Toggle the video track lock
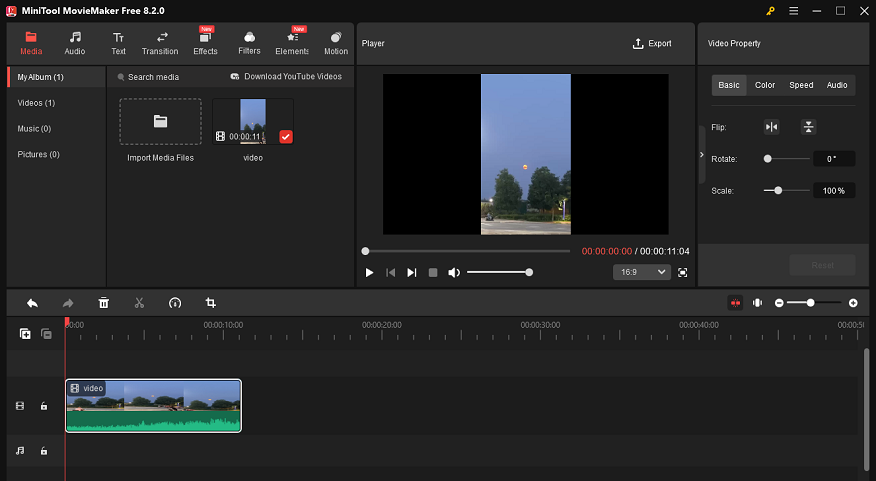Screen dimensions: 876x481 pyautogui.click(x=44, y=406)
